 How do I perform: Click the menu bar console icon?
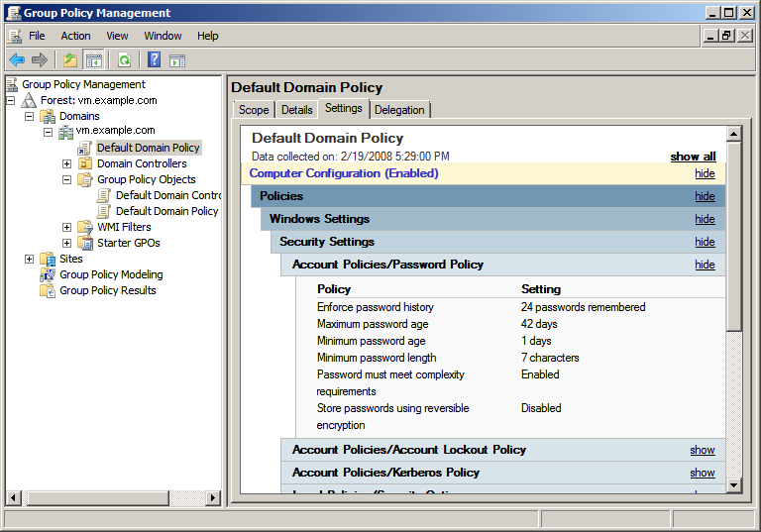point(15,36)
